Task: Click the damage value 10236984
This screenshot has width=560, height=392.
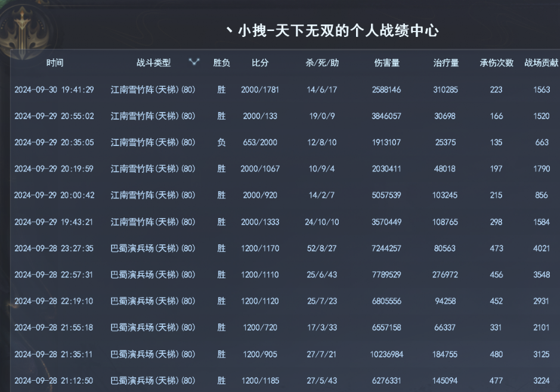Action: point(386,354)
